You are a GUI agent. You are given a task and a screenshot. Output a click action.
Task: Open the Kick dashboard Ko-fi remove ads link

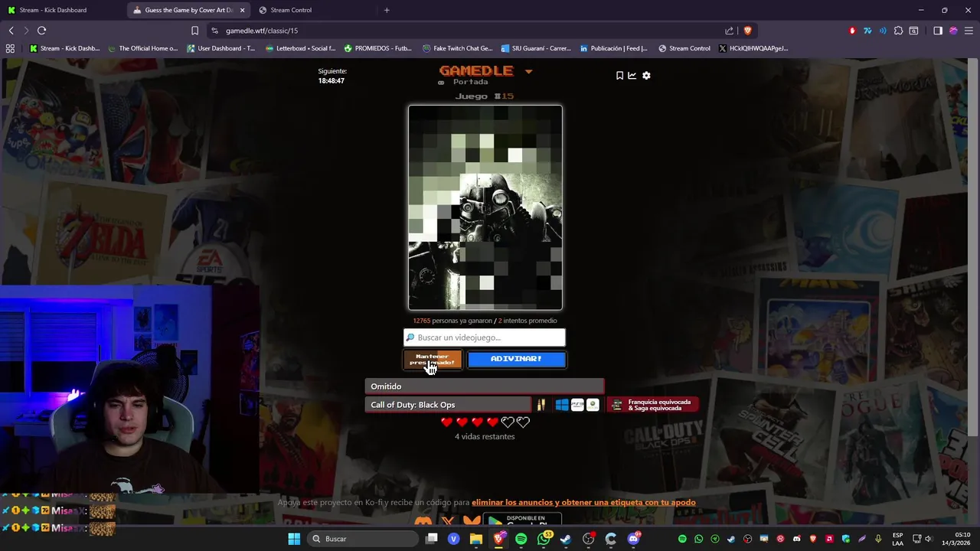[x=583, y=503]
